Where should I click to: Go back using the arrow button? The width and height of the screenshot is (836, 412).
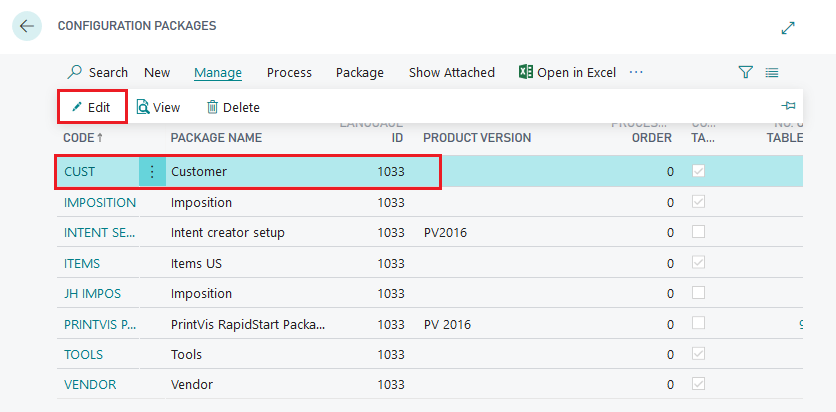point(27,26)
